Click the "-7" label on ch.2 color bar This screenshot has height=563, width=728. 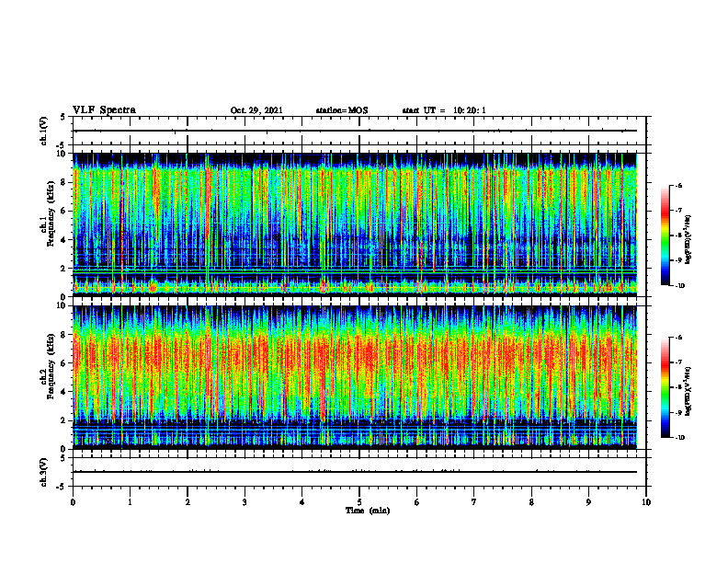678,362
